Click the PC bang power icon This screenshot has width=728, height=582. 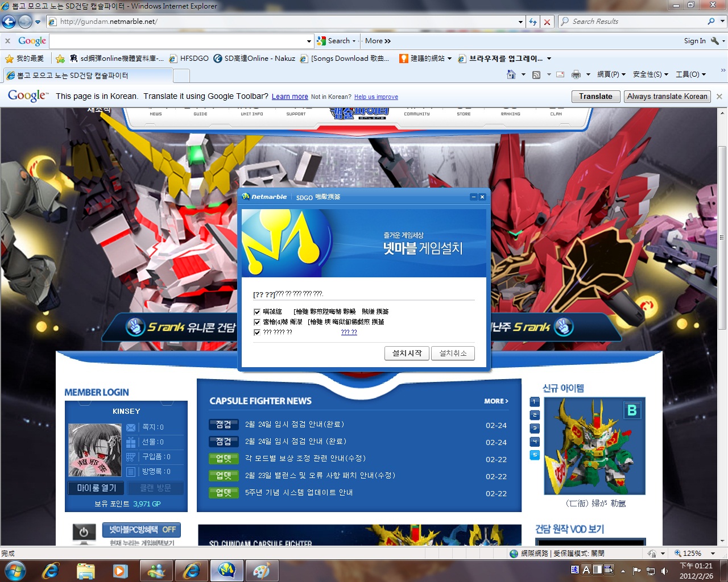pyautogui.click(x=84, y=533)
